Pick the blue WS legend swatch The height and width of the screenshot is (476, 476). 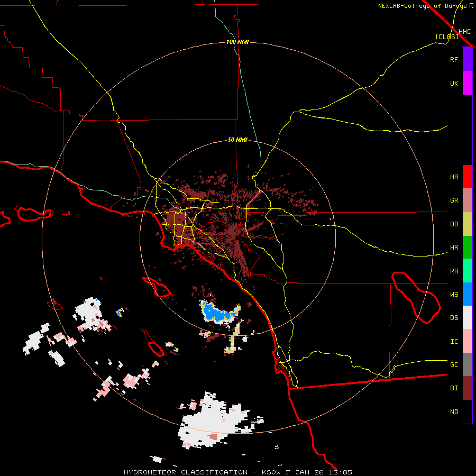[467, 294]
